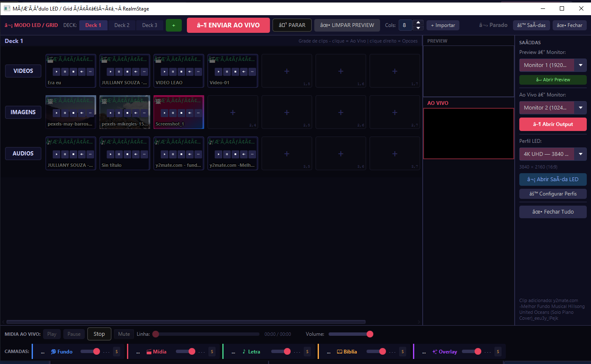Toggle solo S on Overlay layer
Viewport: 591px width, 364px height.
click(x=498, y=352)
